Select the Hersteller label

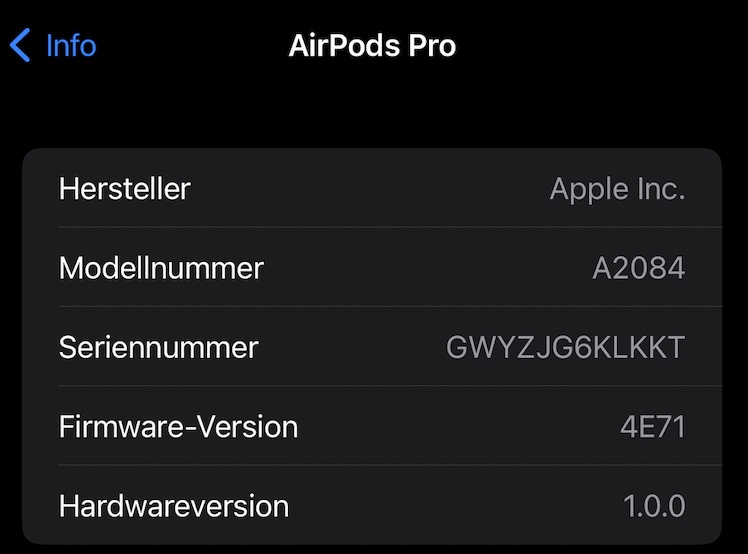click(x=125, y=188)
